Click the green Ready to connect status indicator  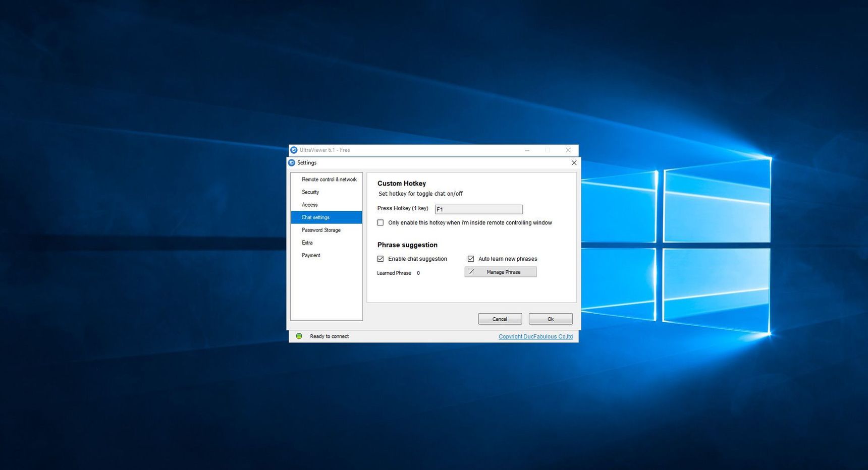pos(299,336)
